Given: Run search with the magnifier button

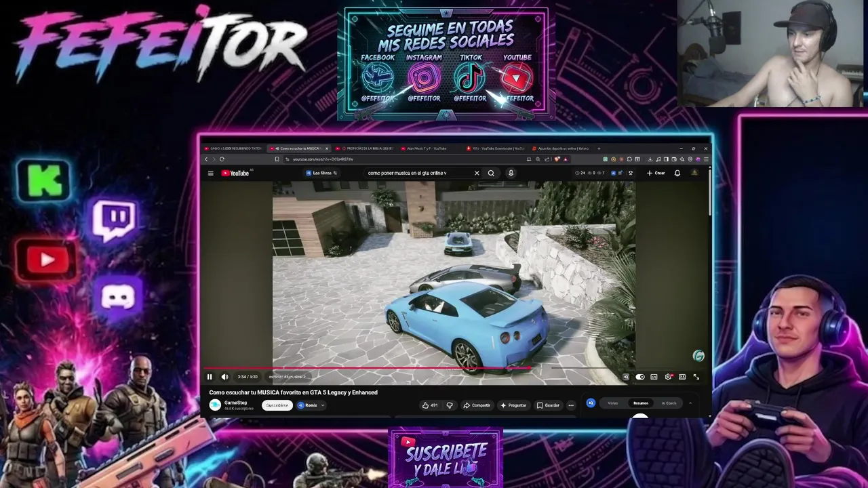Looking at the screenshot, I should [x=491, y=173].
